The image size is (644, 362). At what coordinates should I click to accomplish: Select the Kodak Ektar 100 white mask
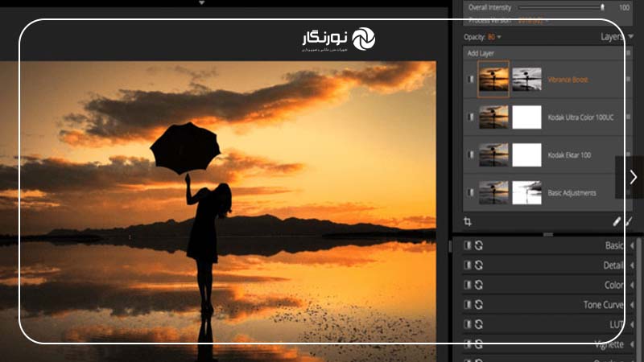click(527, 154)
